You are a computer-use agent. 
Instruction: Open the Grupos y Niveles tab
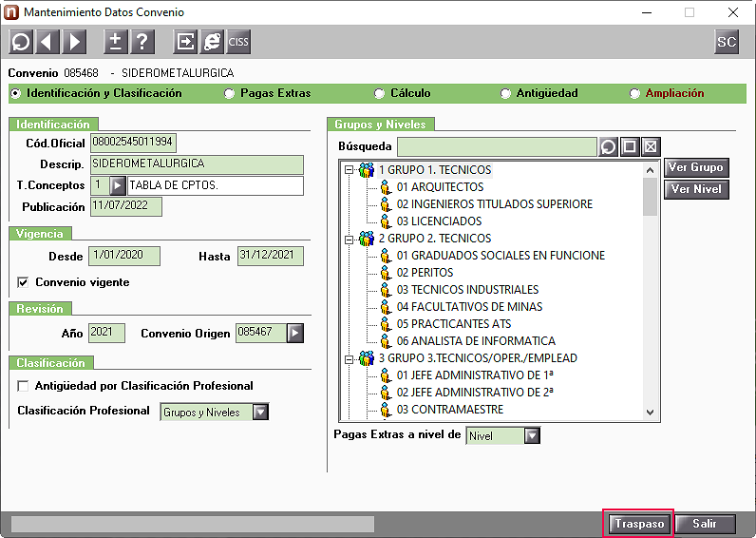tap(381, 124)
